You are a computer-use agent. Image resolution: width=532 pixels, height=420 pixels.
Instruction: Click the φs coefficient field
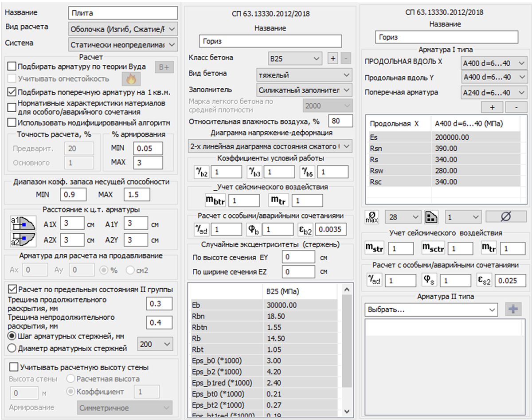pyautogui.click(x=456, y=280)
